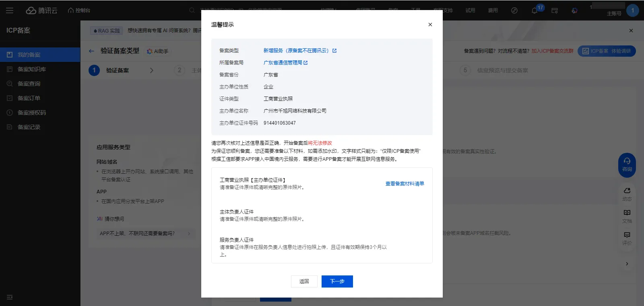Select 备案知识库 in sidebar

point(40,69)
